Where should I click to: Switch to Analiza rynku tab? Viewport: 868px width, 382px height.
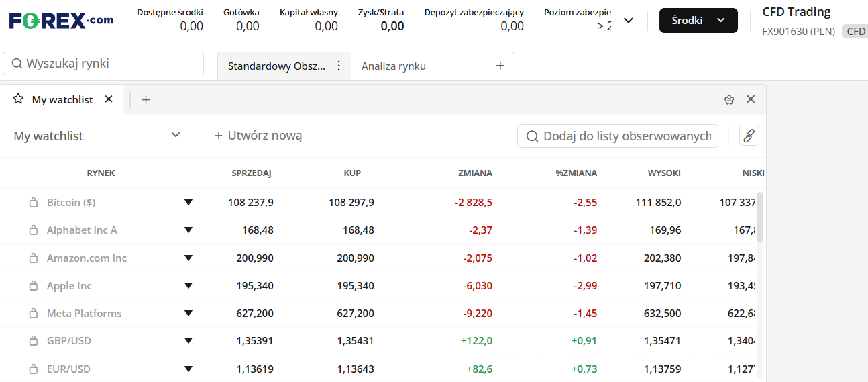tap(419, 66)
